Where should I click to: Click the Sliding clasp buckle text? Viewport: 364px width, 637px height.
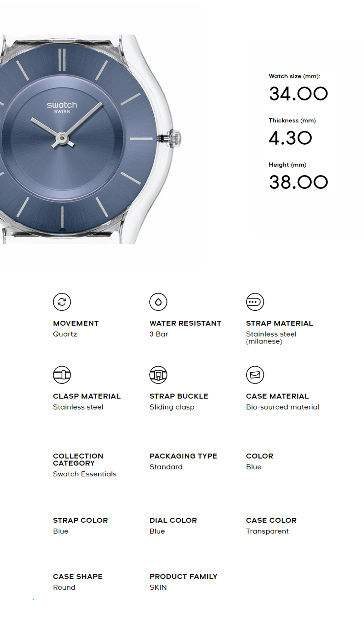click(x=172, y=407)
